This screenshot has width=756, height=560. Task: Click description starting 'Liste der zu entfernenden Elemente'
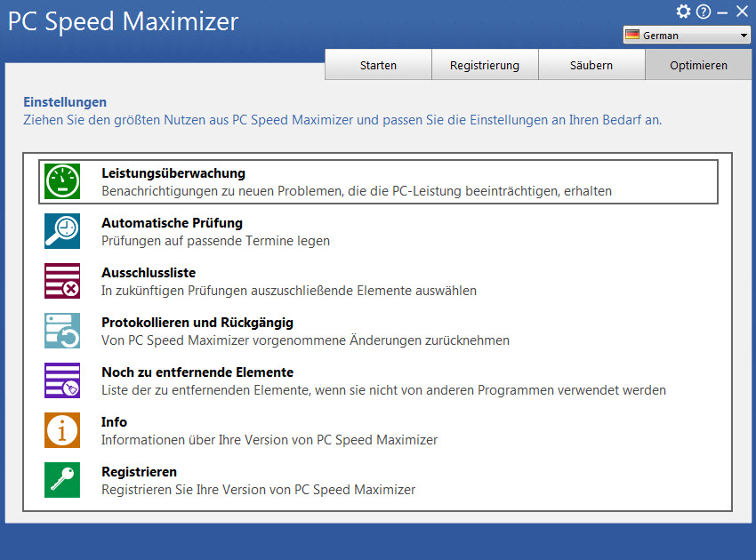pyautogui.click(x=384, y=390)
